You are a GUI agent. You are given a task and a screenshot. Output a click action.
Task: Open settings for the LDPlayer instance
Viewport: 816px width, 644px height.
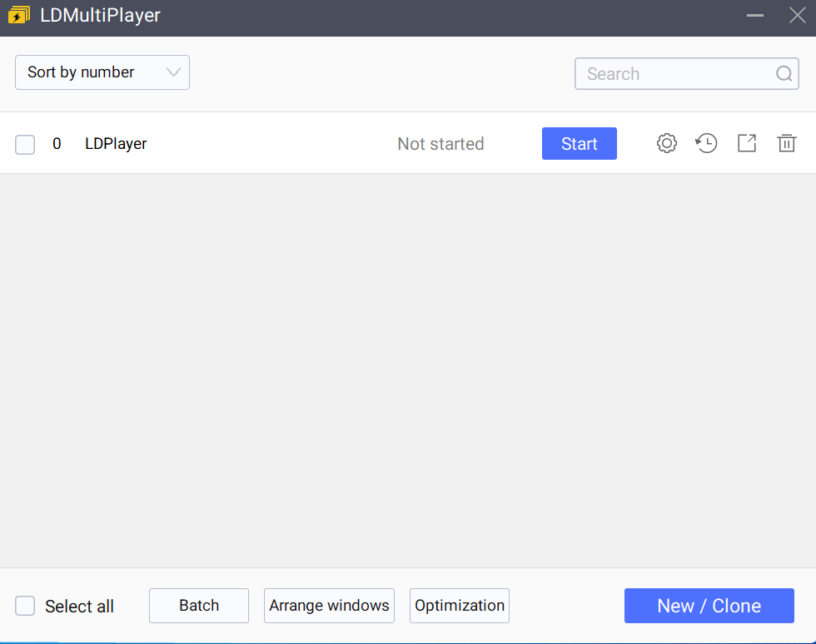(666, 143)
